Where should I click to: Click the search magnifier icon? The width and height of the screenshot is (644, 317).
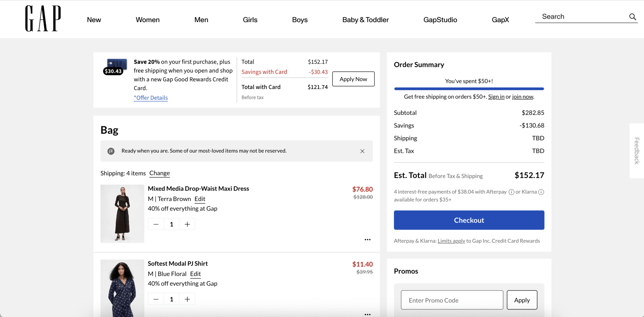pos(633,17)
